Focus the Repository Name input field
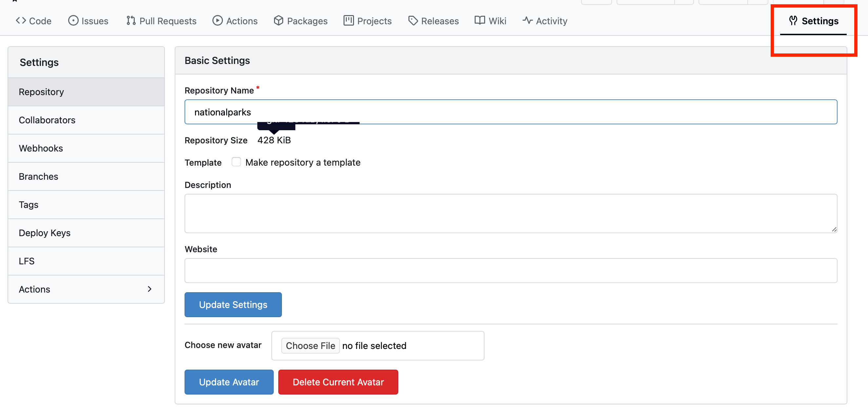868x408 pixels. coord(510,112)
